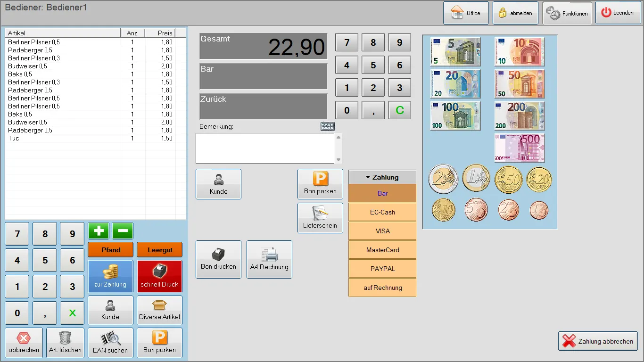Click the Gesamt total display
The image size is (644, 362).
(264, 46)
